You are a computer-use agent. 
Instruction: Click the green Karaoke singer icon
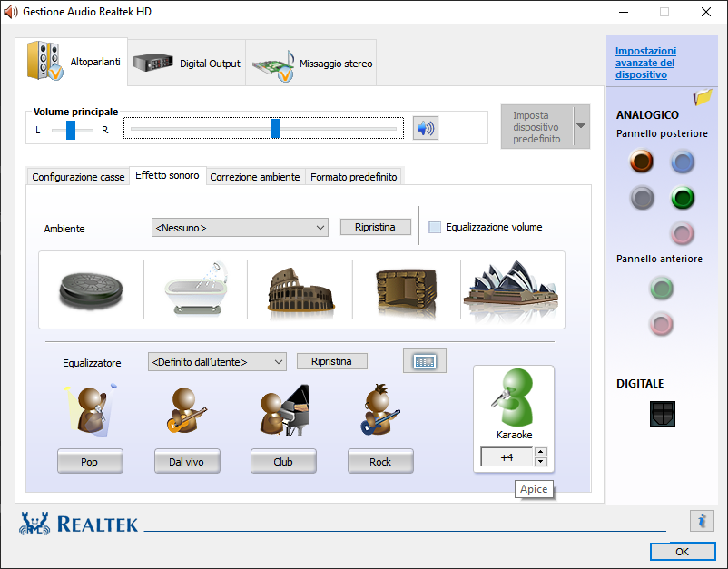coord(514,398)
